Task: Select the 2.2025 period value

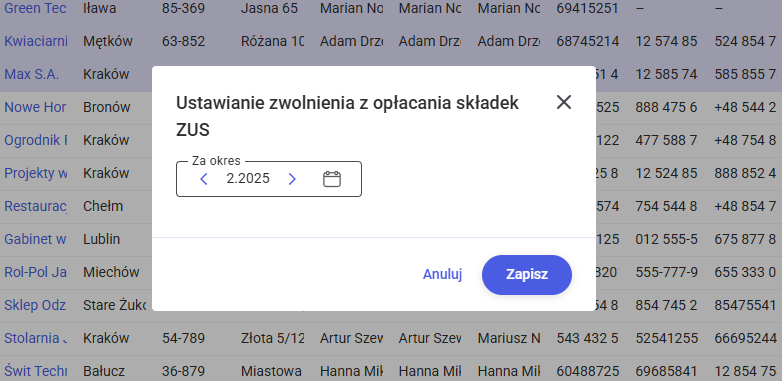Action: click(248, 179)
